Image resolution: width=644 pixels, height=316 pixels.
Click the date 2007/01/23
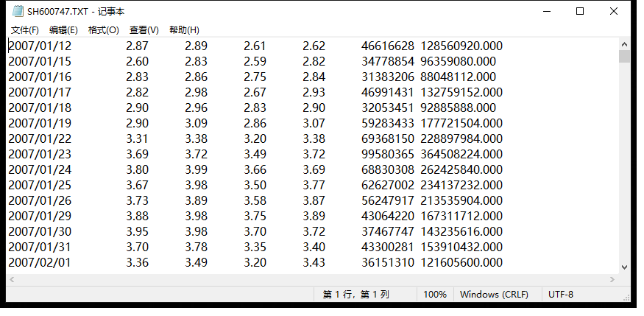click(x=40, y=154)
